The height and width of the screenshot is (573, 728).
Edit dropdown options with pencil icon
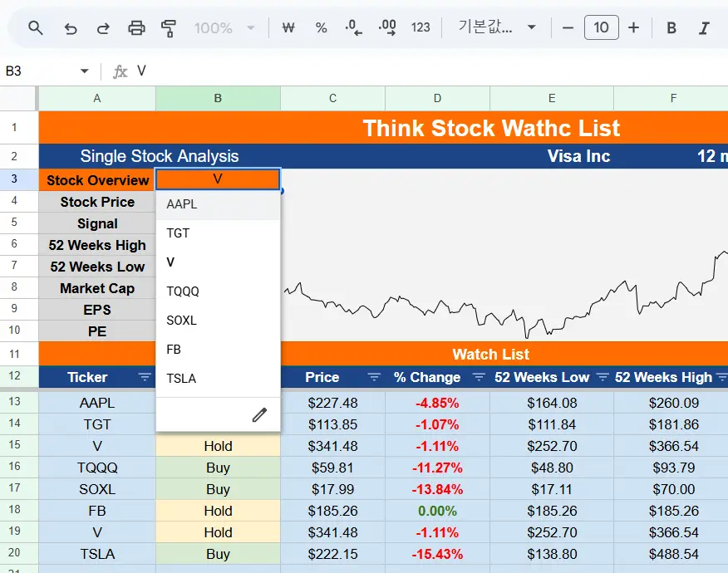tap(259, 414)
